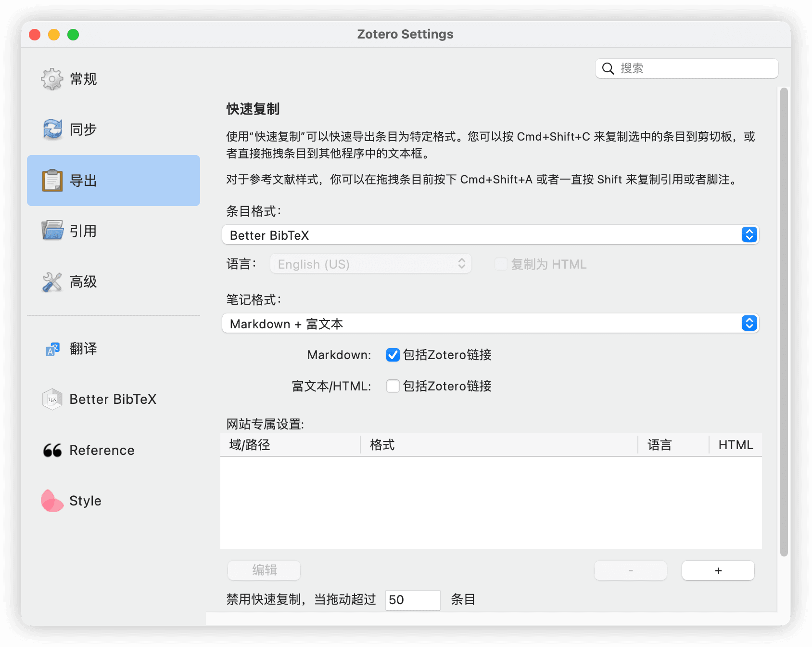Image resolution: width=812 pixels, height=647 pixels.
Task: Open the English (US) language dropdown
Action: coord(370,264)
